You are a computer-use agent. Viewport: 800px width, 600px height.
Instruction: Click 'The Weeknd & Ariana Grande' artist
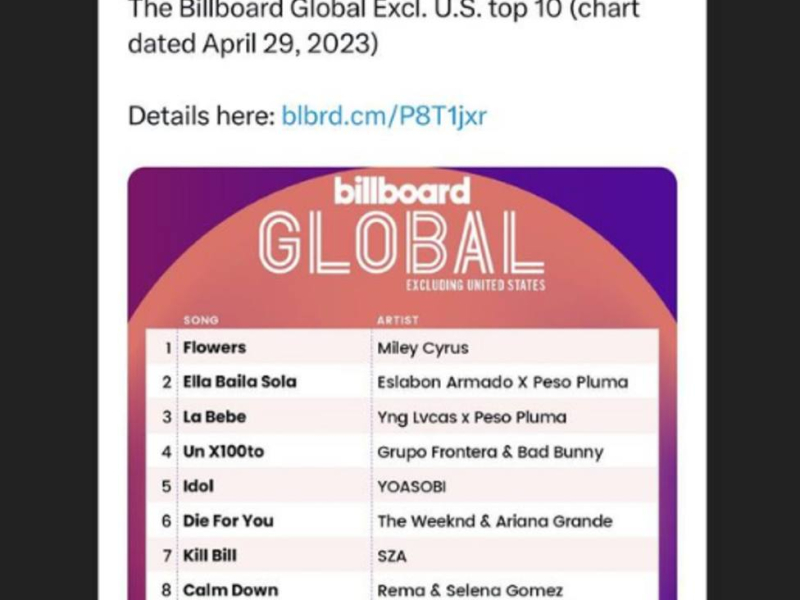494,521
